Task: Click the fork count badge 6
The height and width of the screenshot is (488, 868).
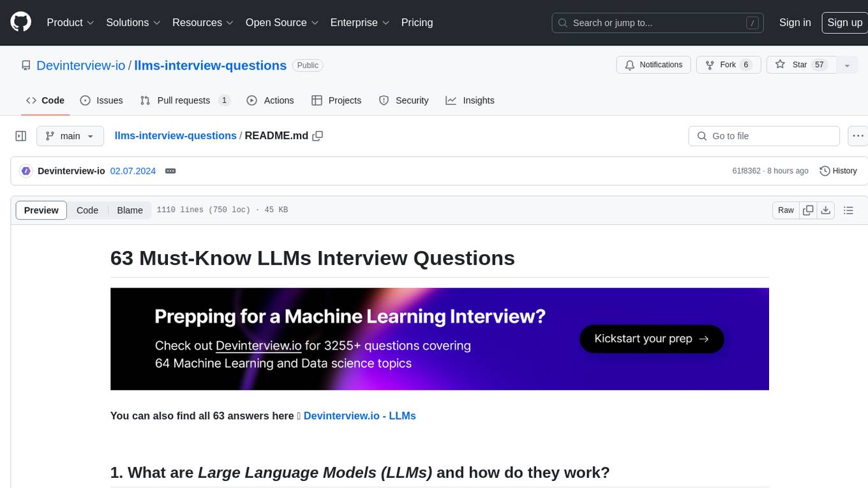Action: click(x=745, y=65)
